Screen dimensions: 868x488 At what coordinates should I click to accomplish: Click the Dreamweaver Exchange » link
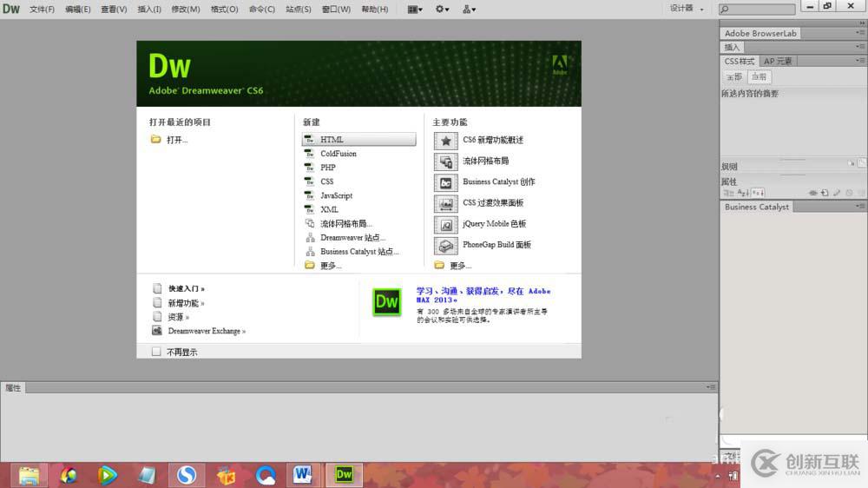pyautogui.click(x=207, y=331)
